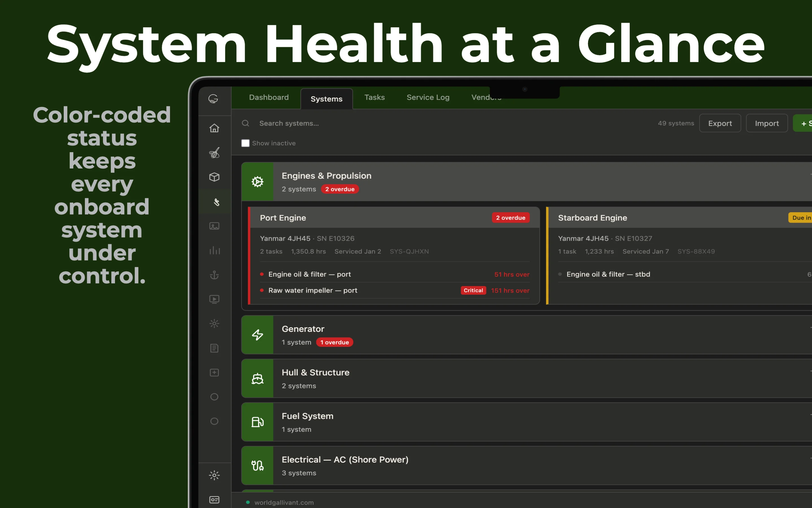The width and height of the screenshot is (812, 508).
Task: Click the bright sun icon above the ID card
Action: coord(214,475)
